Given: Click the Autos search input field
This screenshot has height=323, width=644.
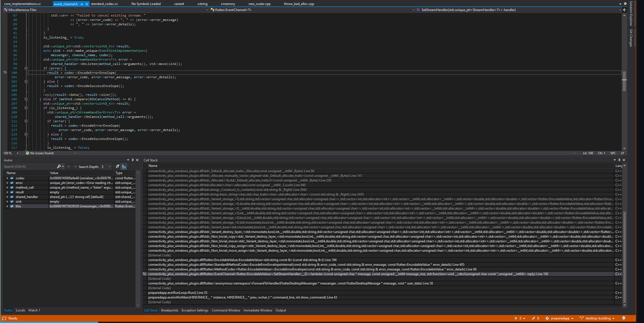Looking at the screenshot, I should 30,167.
